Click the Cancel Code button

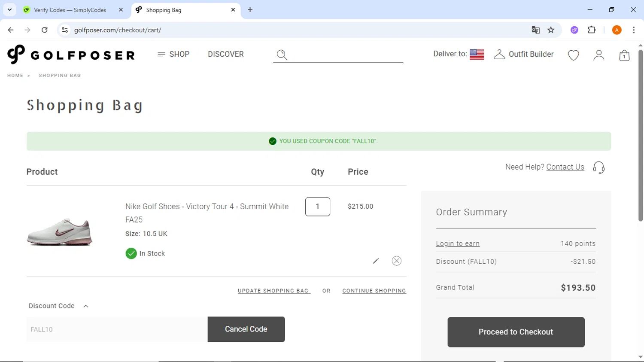pyautogui.click(x=246, y=329)
